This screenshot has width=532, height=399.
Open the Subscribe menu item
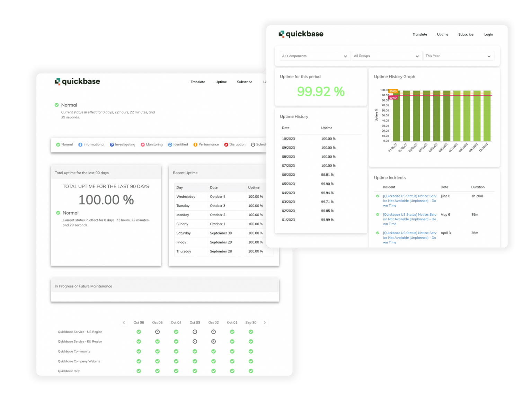465,34
